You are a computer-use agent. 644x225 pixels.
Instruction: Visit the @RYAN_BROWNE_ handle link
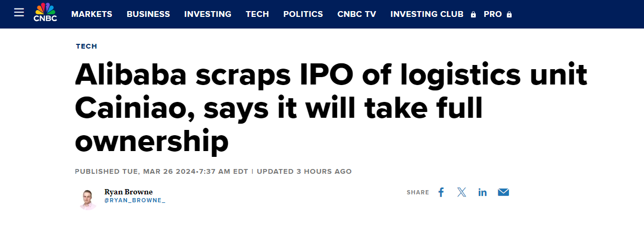(134, 201)
